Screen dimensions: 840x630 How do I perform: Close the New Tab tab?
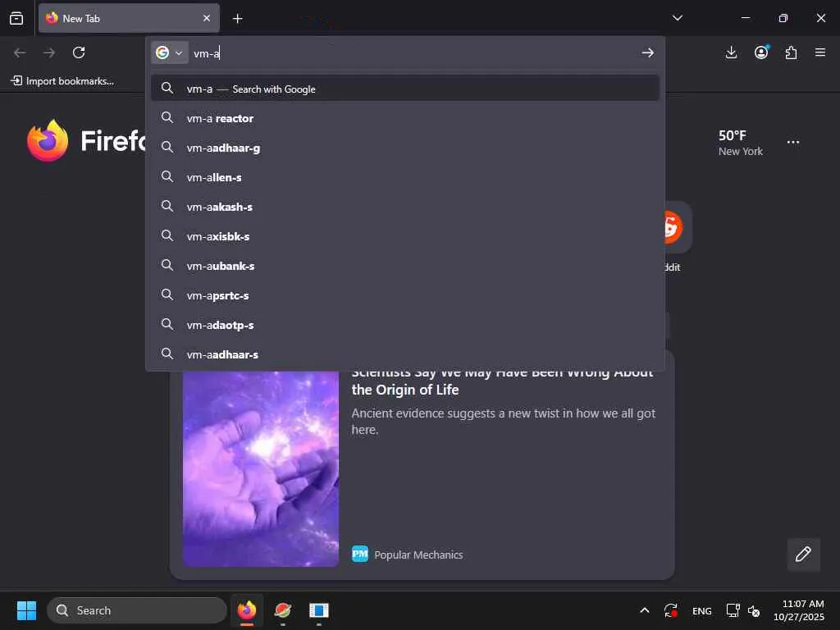206,18
